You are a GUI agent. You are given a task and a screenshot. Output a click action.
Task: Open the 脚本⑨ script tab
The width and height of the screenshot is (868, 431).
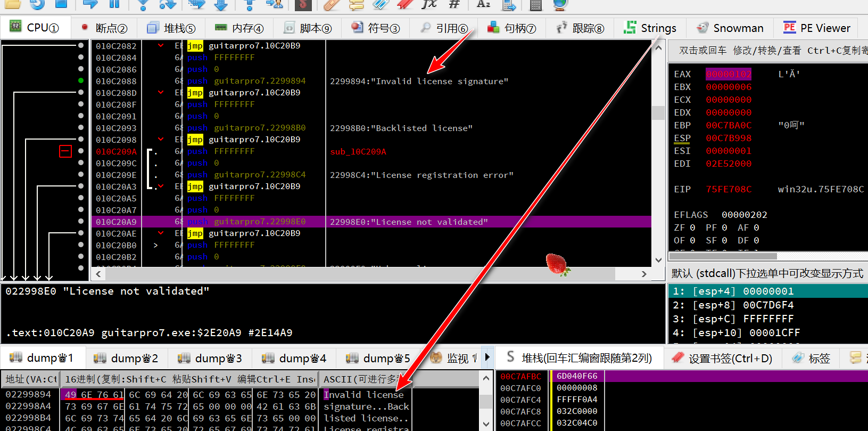[308, 28]
